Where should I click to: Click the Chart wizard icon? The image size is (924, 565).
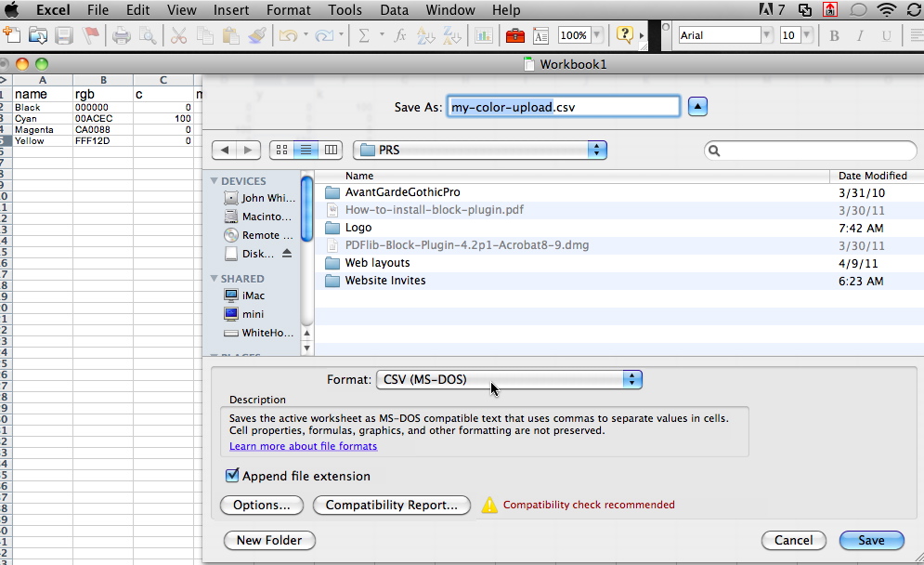484,35
